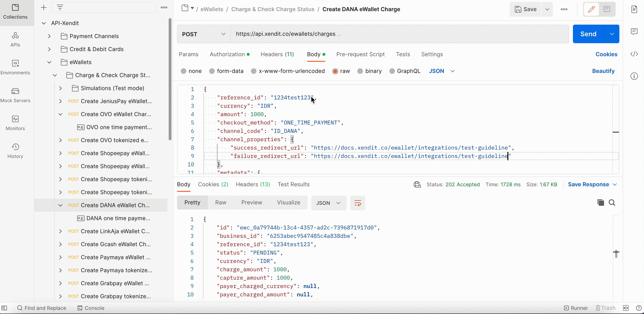This screenshot has height=314, width=644.
Task: Copy response using the copy icon
Action: tap(601, 203)
